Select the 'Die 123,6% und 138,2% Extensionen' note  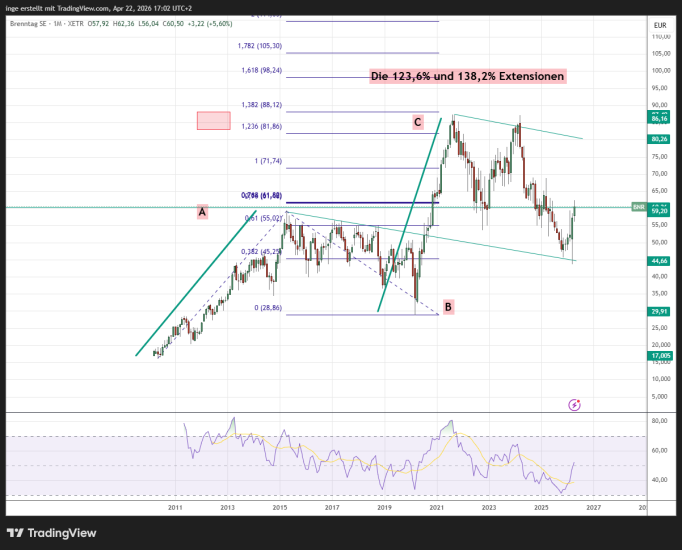click(467, 76)
